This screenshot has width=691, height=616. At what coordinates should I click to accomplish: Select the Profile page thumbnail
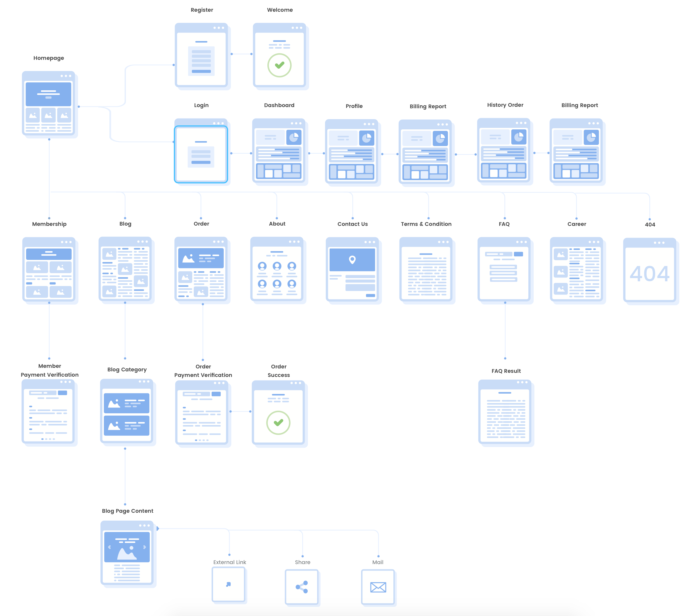tap(352, 152)
